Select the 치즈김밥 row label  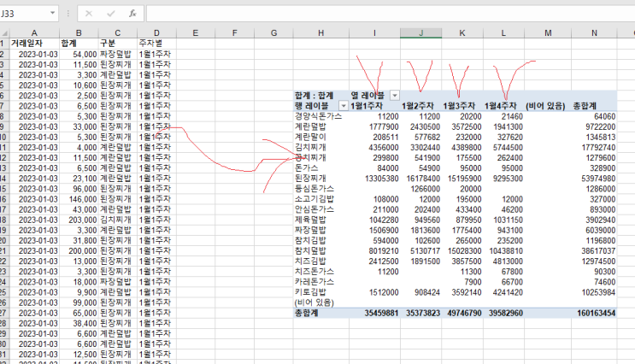(310, 261)
